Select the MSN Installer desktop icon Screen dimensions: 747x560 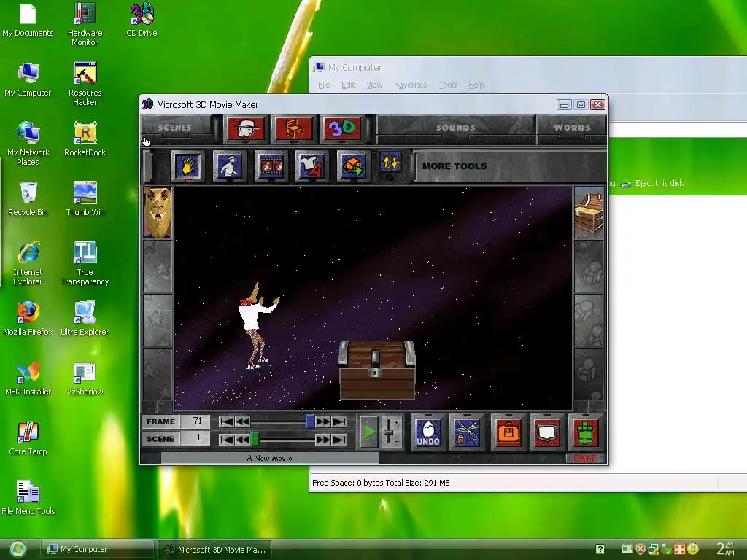pos(28,378)
